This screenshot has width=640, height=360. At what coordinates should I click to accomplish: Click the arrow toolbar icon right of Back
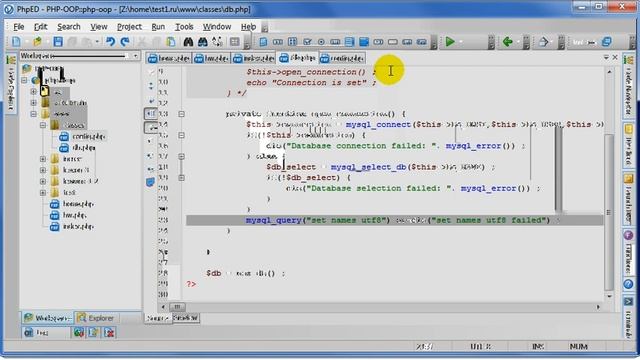pos(543,42)
